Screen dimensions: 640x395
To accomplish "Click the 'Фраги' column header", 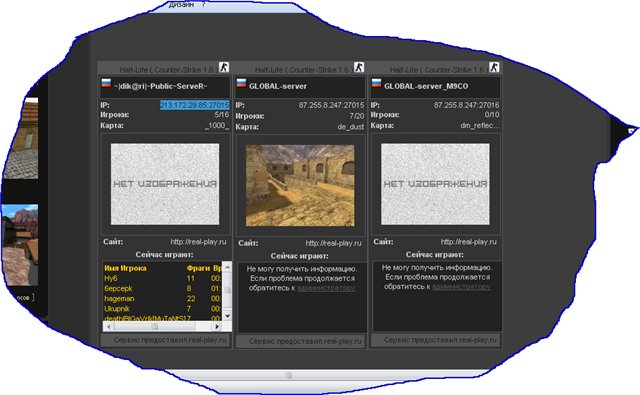I will (198, 269).
